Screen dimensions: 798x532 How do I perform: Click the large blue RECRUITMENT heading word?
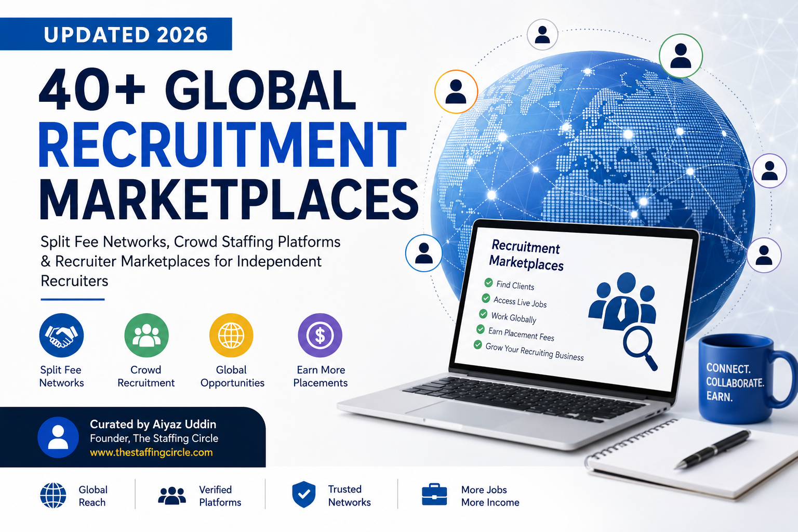coord(222,145)
